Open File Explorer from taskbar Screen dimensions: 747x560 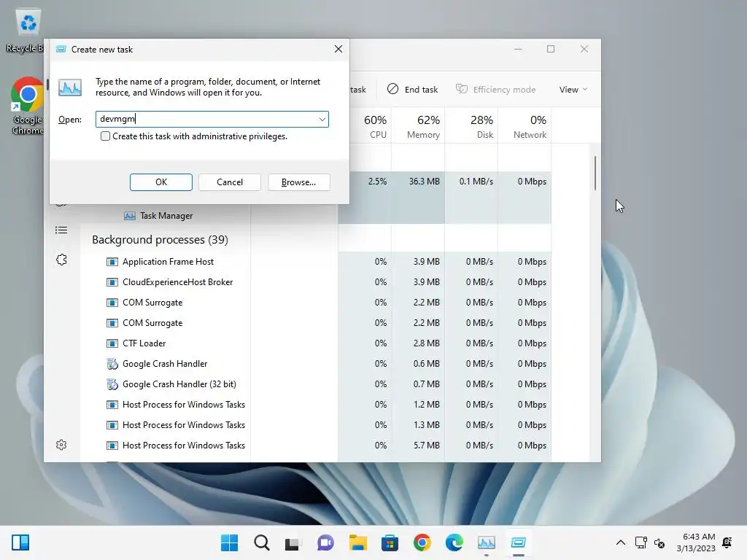click(357, 542)
